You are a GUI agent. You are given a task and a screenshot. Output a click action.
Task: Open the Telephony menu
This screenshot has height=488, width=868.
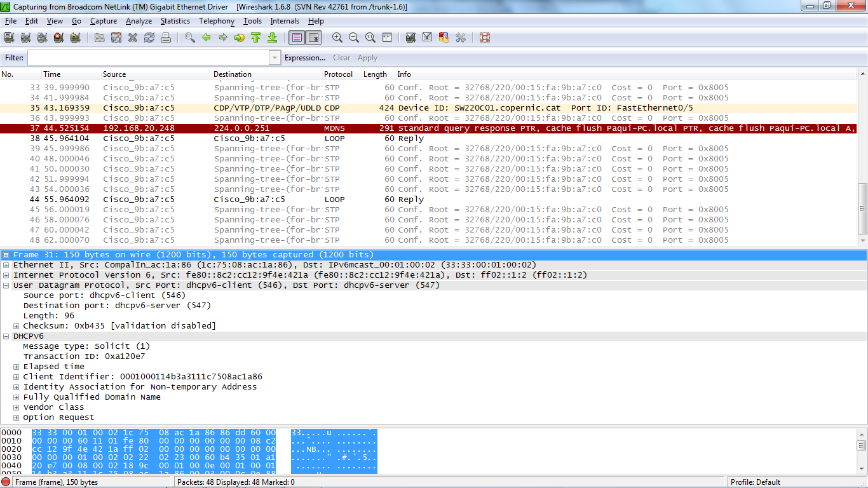tap(216, 21)
